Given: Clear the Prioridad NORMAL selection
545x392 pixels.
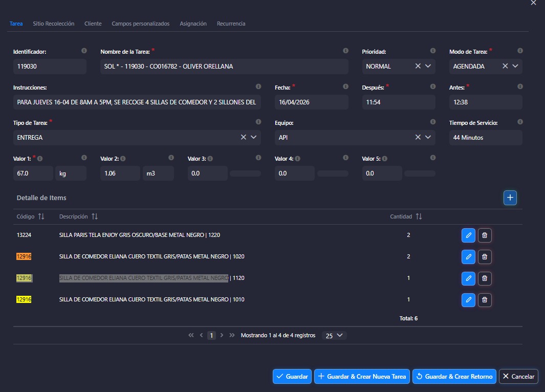Looking at the screenshot, I should [x=418, y=66].
